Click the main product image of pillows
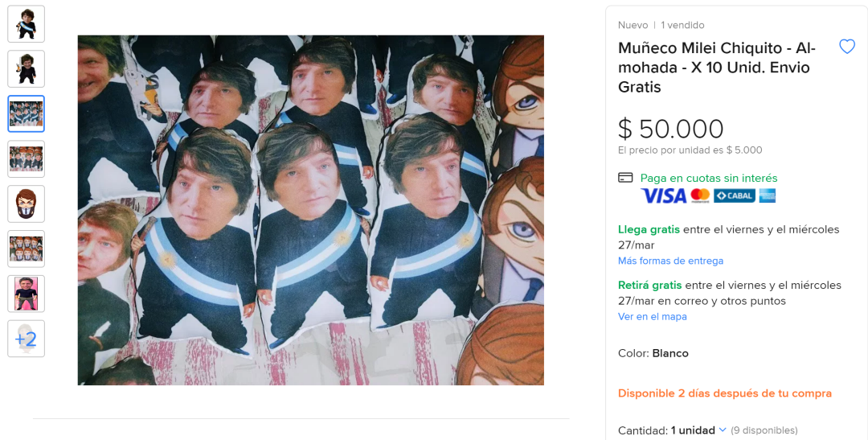The image size is (868, 440). [x=310, y=210]
